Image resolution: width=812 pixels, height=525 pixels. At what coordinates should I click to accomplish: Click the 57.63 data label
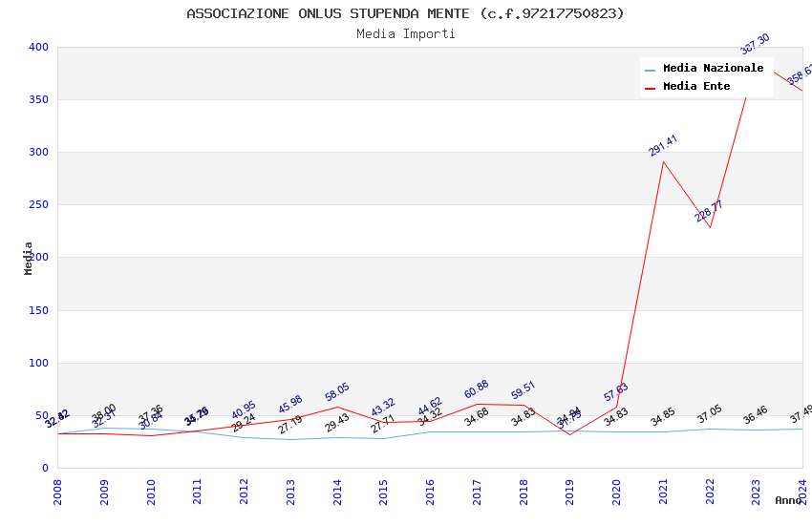616,392
